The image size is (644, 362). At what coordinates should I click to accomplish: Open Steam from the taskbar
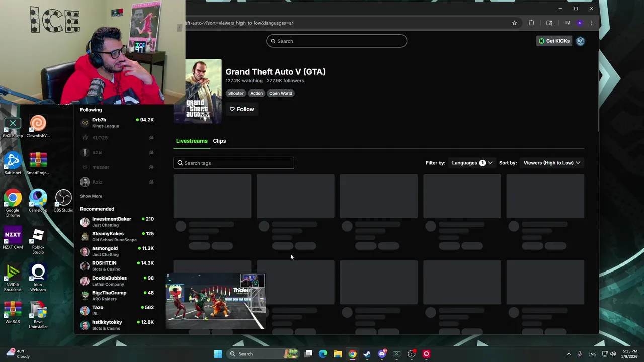pyautogui.click(x=367, y=354)
